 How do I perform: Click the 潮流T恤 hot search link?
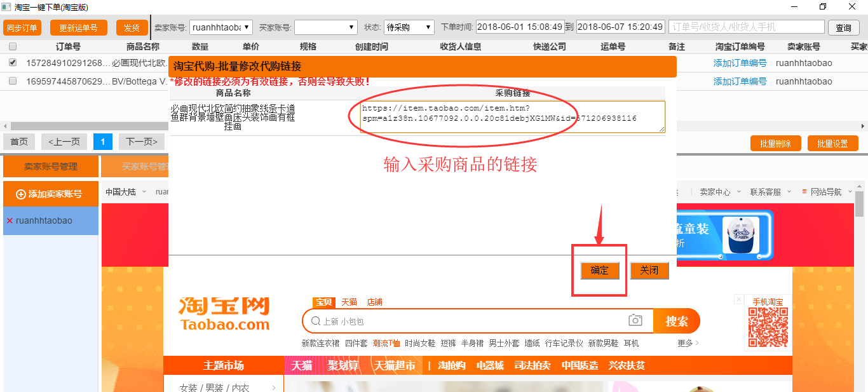point(386,343)
